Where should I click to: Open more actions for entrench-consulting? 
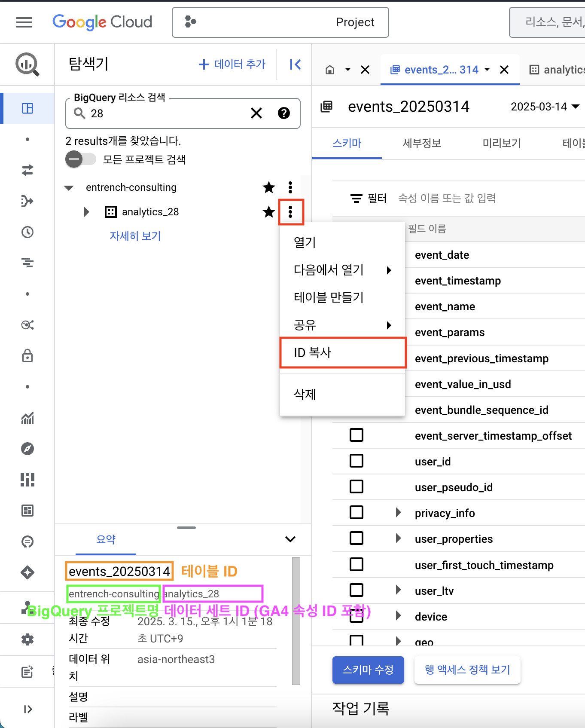click(290, 187)
